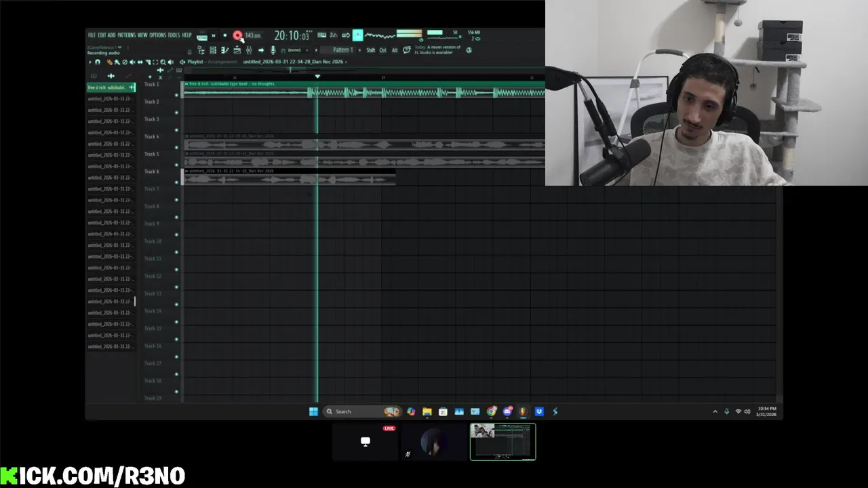This screenshot has height=488, width=868.
Task: Select the Paint brush tool
Action: tap(117, 62)
